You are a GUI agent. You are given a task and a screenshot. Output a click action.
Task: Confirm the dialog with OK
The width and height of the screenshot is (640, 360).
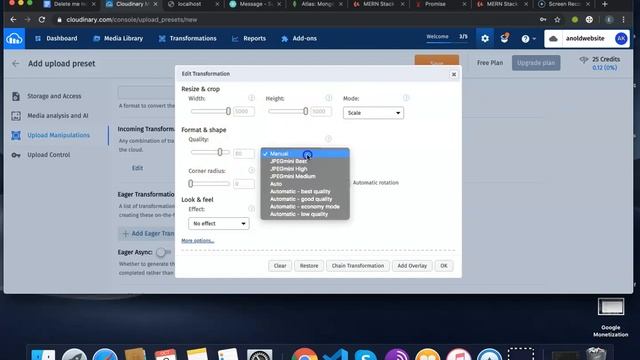point(444,266)
